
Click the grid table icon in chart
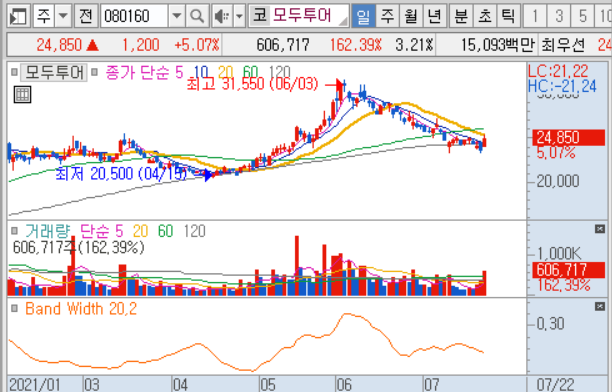(22, 95)
